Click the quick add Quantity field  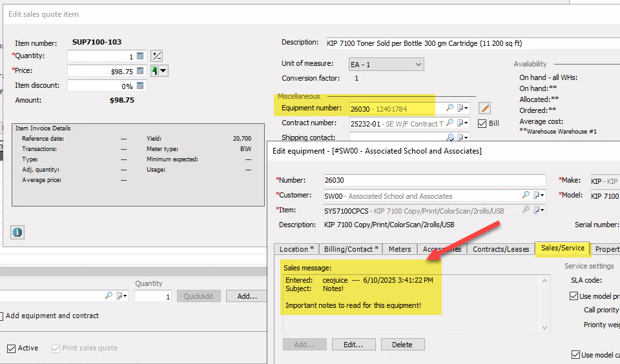[x=153, y=296]
